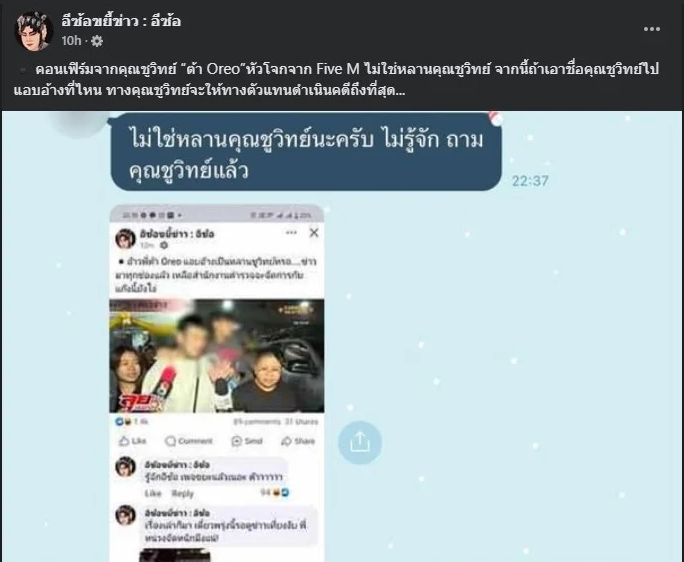The image size is (684, 562).
Task: Open the page name อีซ้อขยี้ข่าว : อีซ้อ
Action: [x=121, y=21]
